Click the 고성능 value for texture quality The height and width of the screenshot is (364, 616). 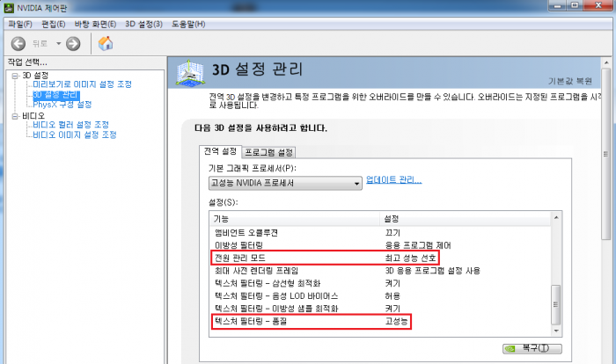tap(396, 321)
